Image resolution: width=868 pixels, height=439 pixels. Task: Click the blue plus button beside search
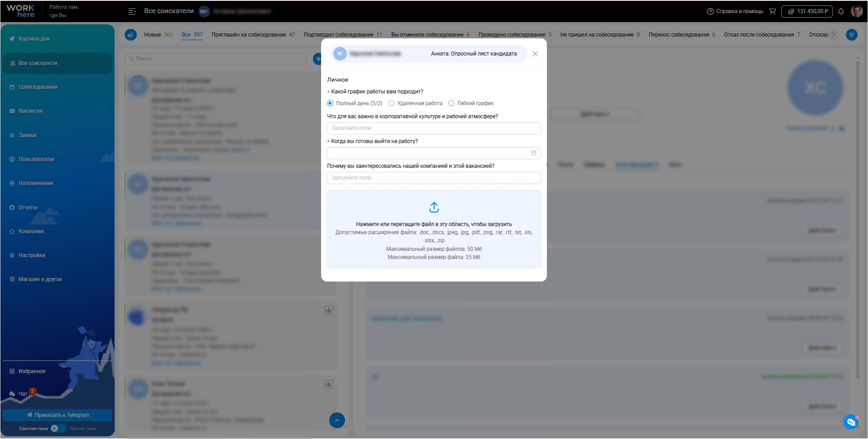[x=318, y=59]
